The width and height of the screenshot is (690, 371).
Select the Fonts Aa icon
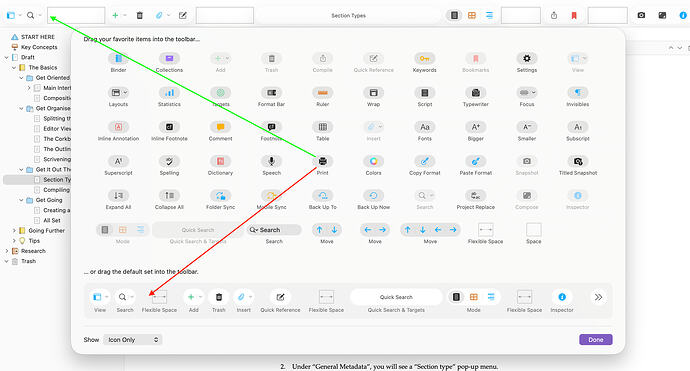(424, 127)
